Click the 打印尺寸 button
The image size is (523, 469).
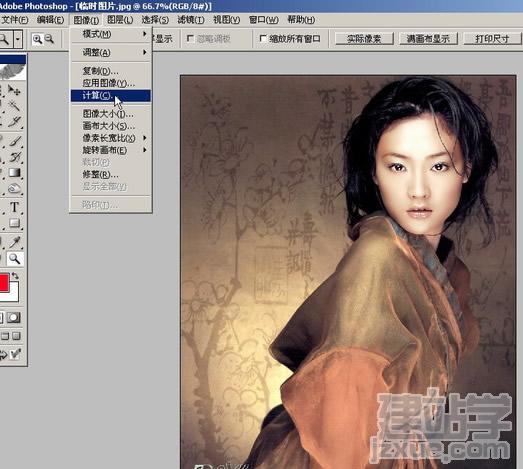(493, 39)
